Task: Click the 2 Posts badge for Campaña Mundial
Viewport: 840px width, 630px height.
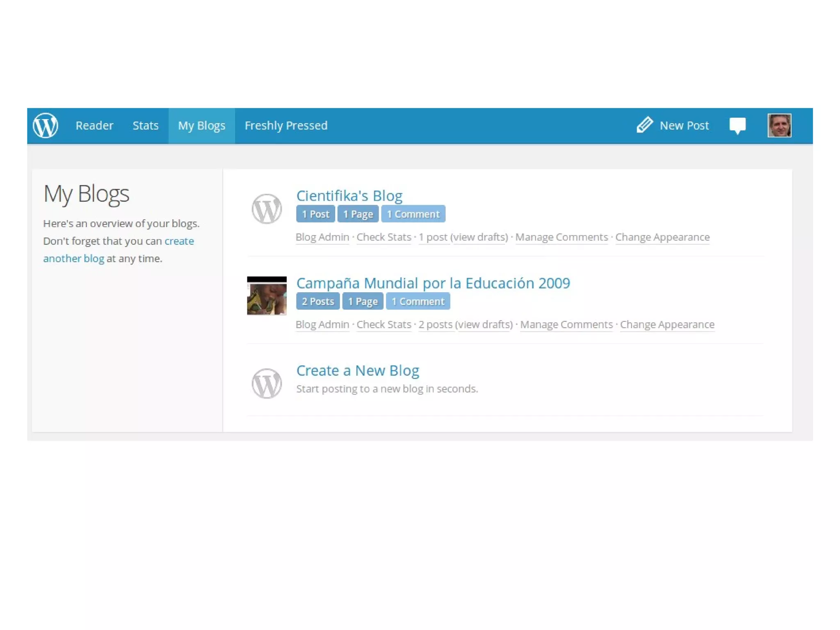Action: (317, 301)
